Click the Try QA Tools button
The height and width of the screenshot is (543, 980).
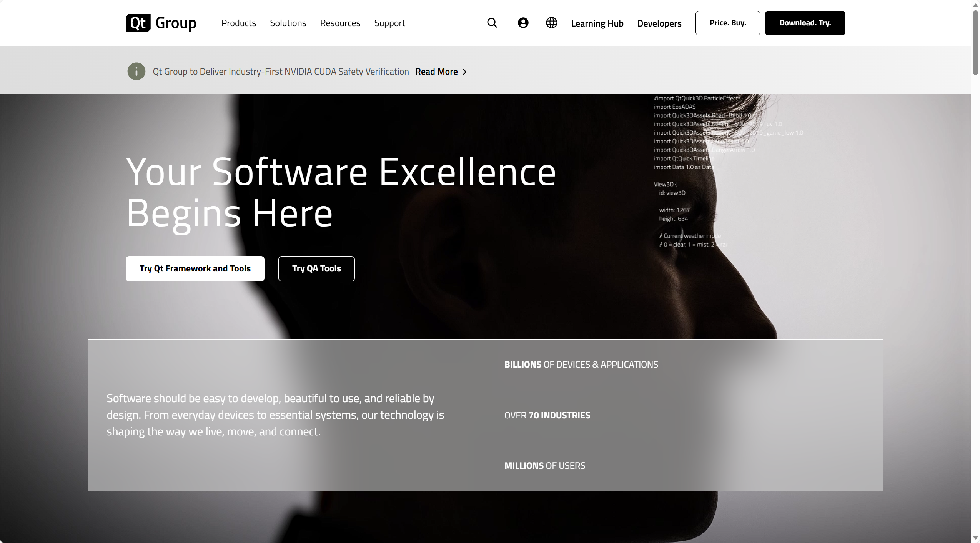click(316, 268)
